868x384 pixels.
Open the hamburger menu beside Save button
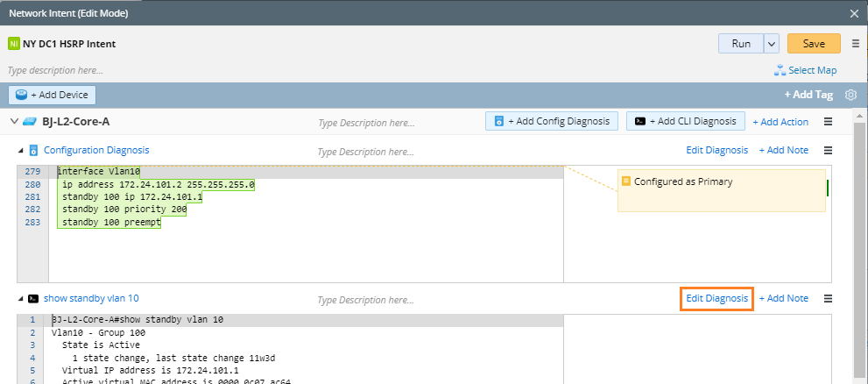pyautogui.click(x=855, y=44)
